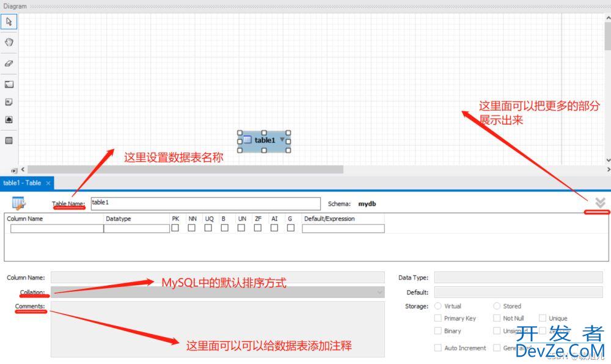Click the table1 entity icon on canvas
Image resolution: width=611 pixels, height=364 pixels.
pyautogui.click(x=247, y=139)
